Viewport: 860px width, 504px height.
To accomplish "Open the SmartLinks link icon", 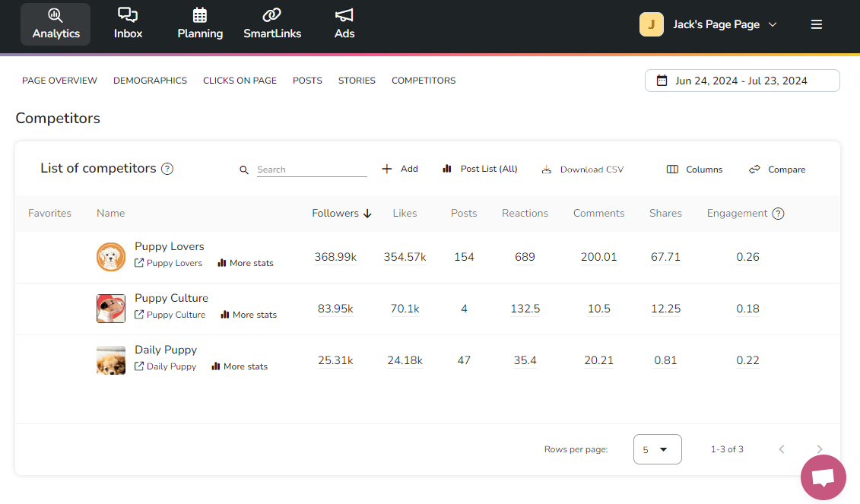I will 271,15.
